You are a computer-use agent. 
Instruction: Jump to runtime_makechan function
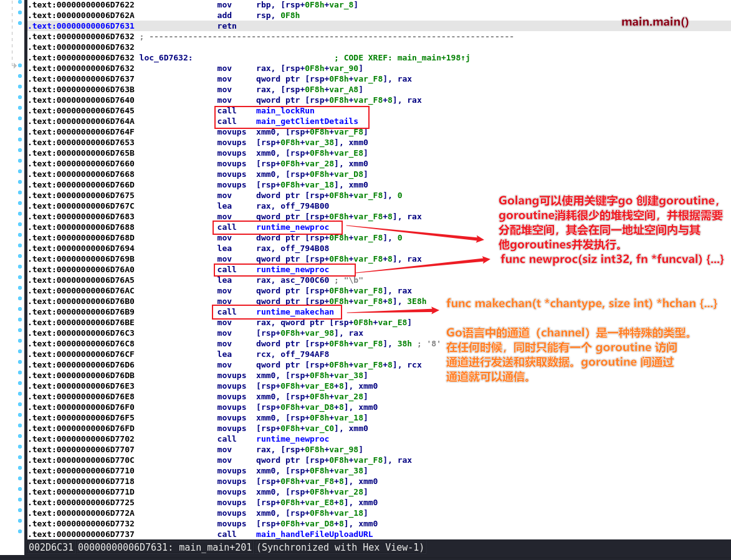(295, 311)
